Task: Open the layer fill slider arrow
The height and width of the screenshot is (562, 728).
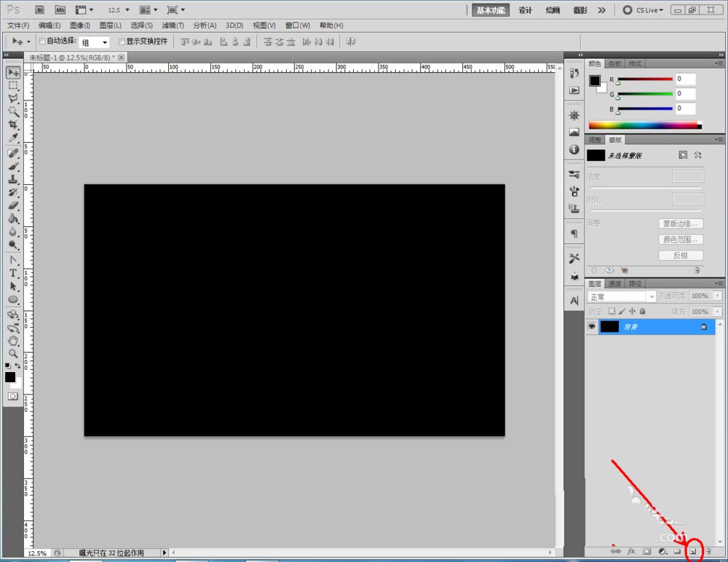Action: (718, 312)
